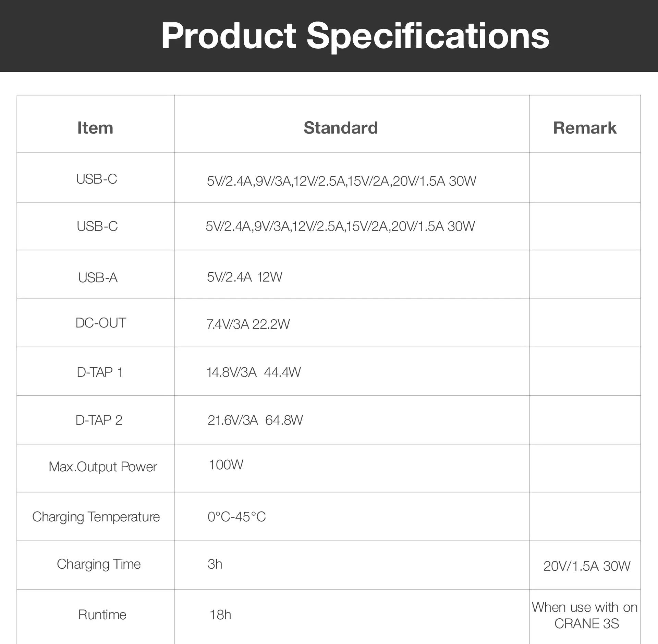Click the Max.Output Power label
The height and width of the screenshot is (644, 658).
(103, 467)
